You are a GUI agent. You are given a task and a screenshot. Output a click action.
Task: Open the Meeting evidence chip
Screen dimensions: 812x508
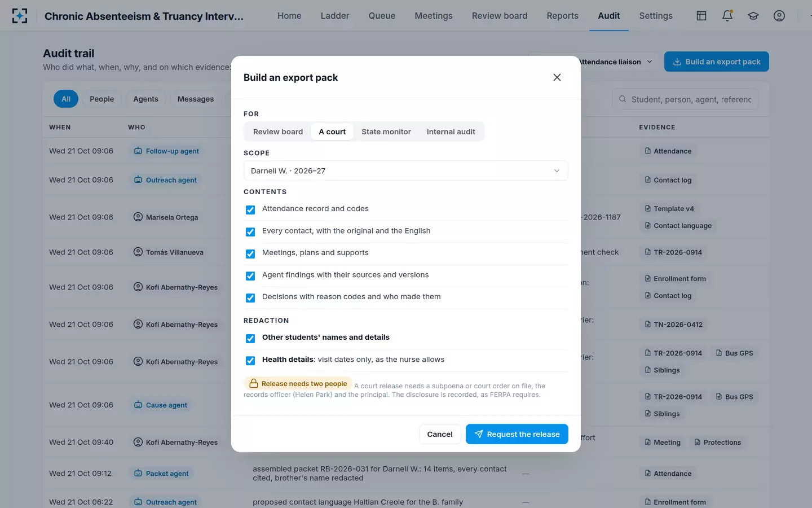coord(663,443)
